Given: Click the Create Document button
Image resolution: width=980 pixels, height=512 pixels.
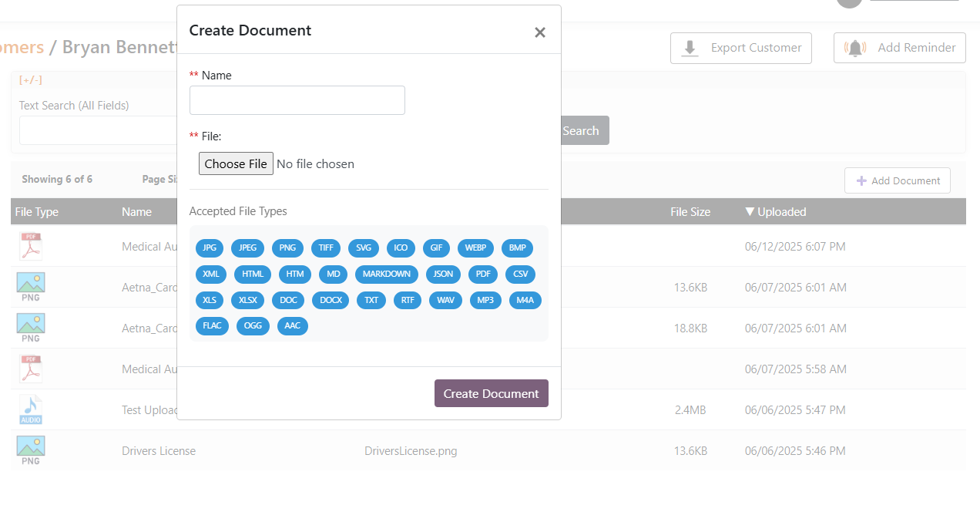Looking at the screenshot, I should tap(491, 393).
